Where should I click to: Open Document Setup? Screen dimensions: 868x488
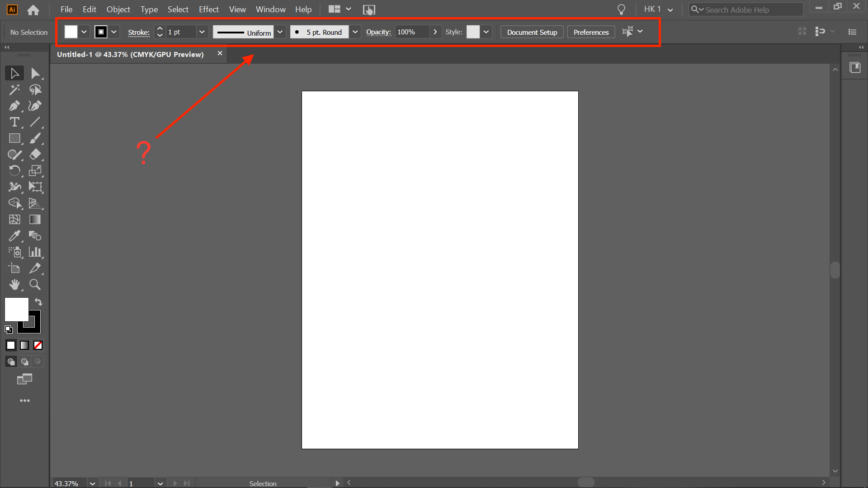(532, 32)
